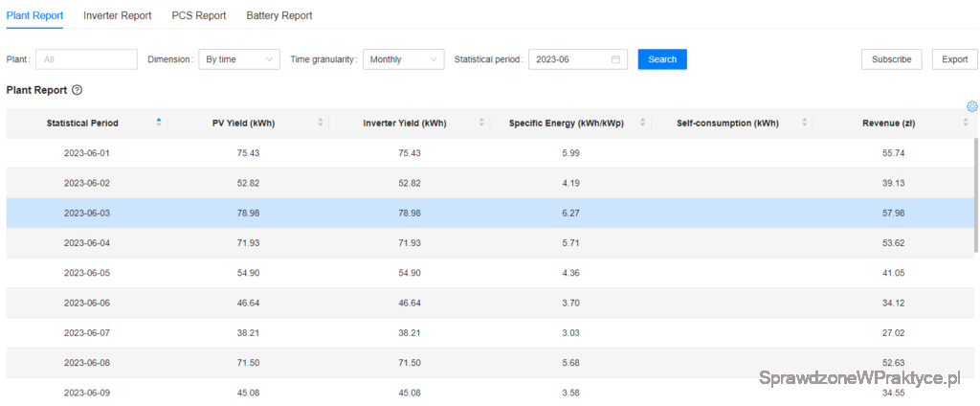Click the Subscribe button

click(891, 59)
